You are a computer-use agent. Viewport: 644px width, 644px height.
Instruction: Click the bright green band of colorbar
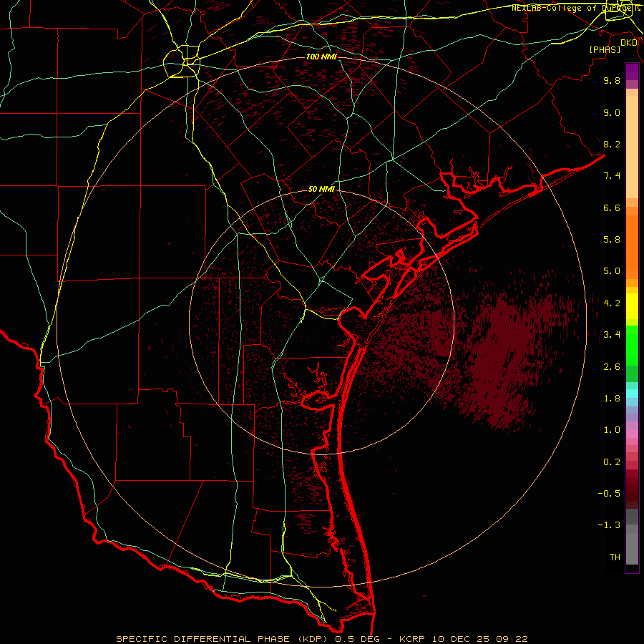(x=632, y=345)
